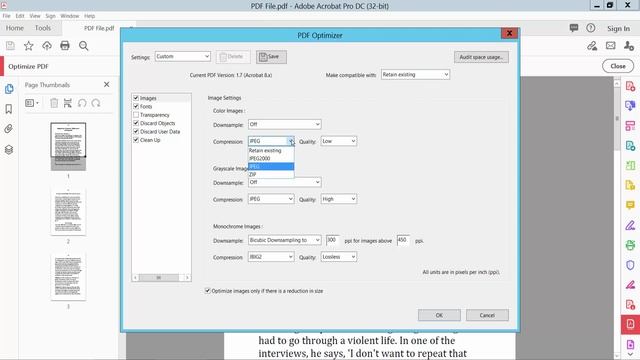Open yellow Comment tool in right pane

pyautogui.click(x=630, y=205)
